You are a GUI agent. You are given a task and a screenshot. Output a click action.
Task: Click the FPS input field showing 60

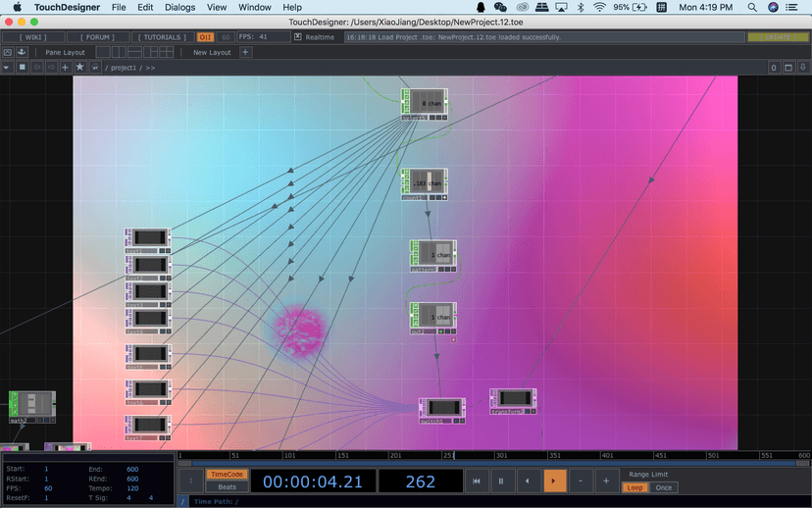click(48, 488)
